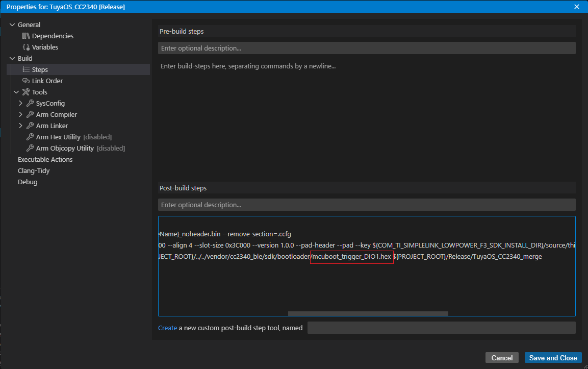Open the Clang-Tidy page

click(34, 171)
